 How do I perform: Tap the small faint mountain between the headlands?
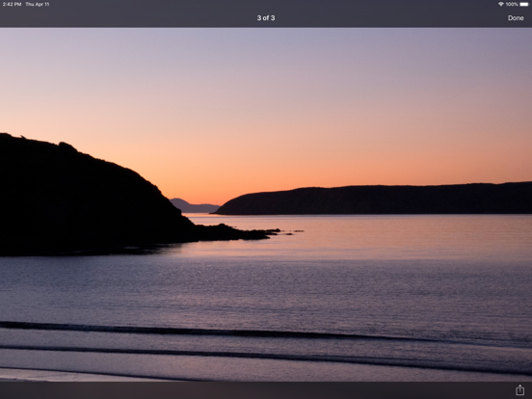coord(194,206)
